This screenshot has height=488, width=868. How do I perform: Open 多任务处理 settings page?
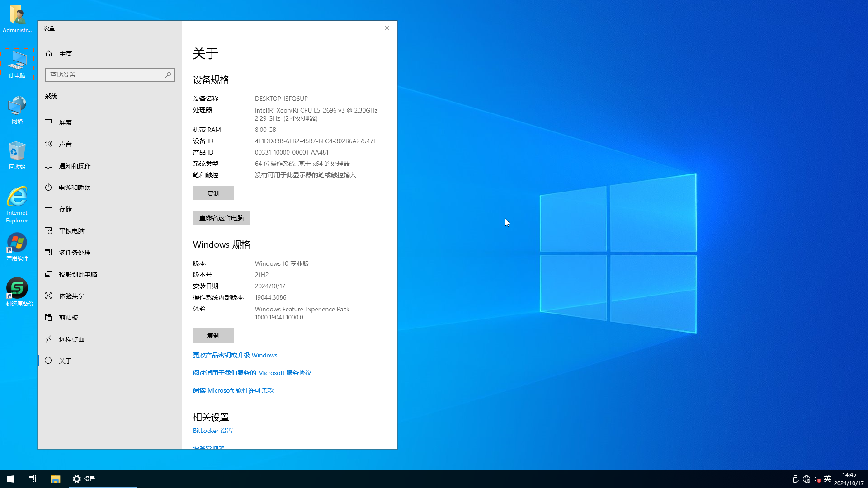[x=110, y=252]
